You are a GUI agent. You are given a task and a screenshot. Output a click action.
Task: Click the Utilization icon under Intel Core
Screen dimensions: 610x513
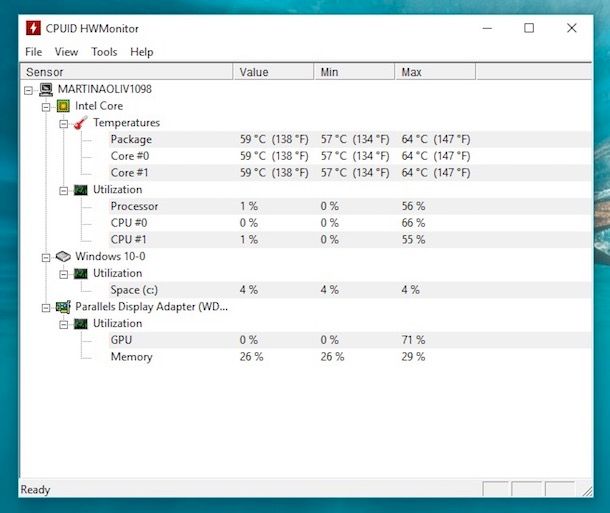tap(81, 190)
